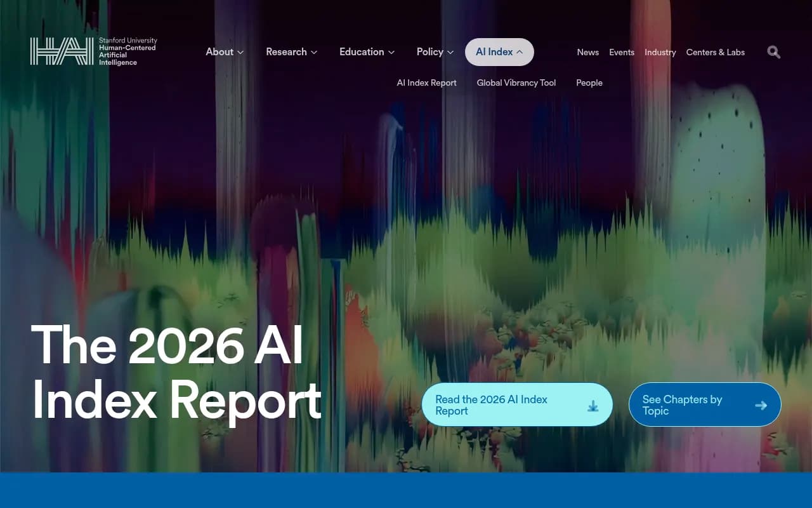Image resolution: width=812 pixels, height=508 pixels.
Task: Click Read the 2026 AI Index Report
Action: tap(517, 404)
